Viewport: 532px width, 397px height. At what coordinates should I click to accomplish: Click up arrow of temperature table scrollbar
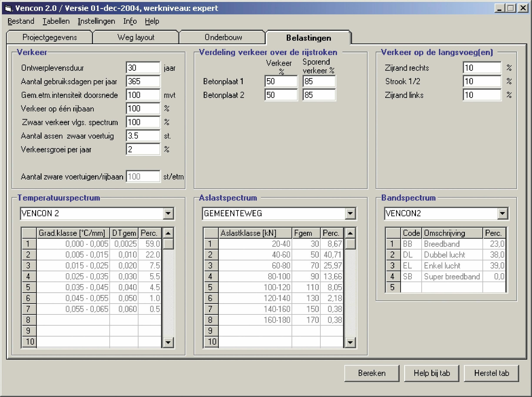[x=168, y=233]
